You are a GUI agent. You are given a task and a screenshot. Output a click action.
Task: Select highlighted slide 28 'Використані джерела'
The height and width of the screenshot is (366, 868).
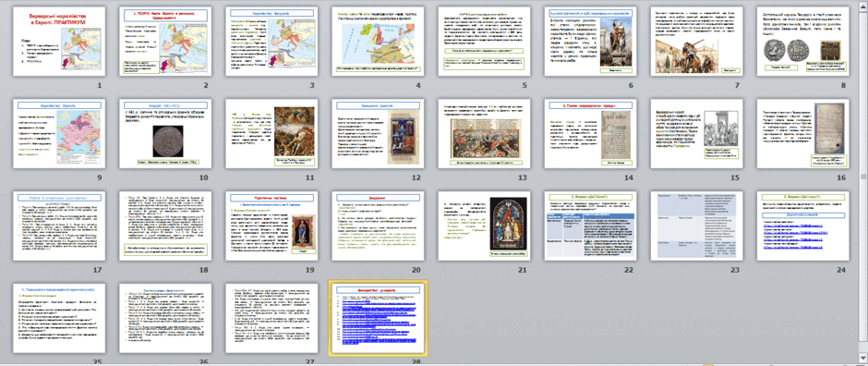click(x=378, y=317)
